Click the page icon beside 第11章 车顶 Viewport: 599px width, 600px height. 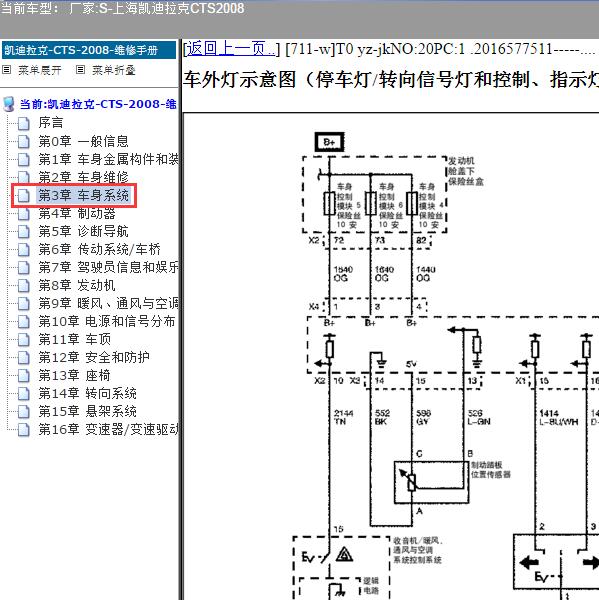tap(24, 339)
